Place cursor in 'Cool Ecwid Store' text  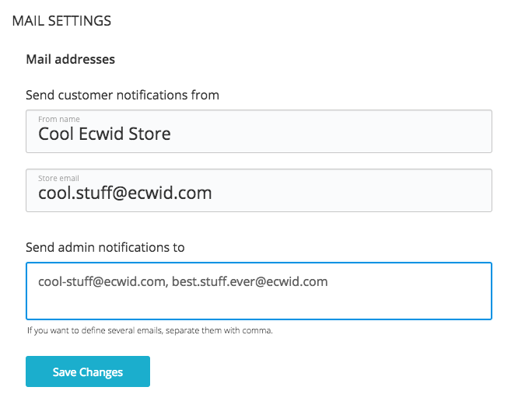pos(104,134)
